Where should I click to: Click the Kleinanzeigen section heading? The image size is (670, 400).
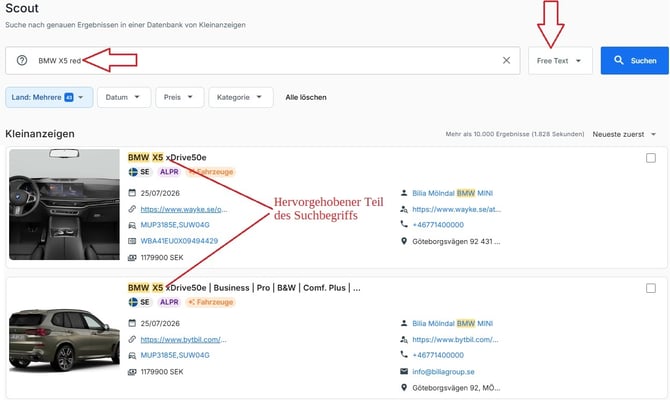40,134
